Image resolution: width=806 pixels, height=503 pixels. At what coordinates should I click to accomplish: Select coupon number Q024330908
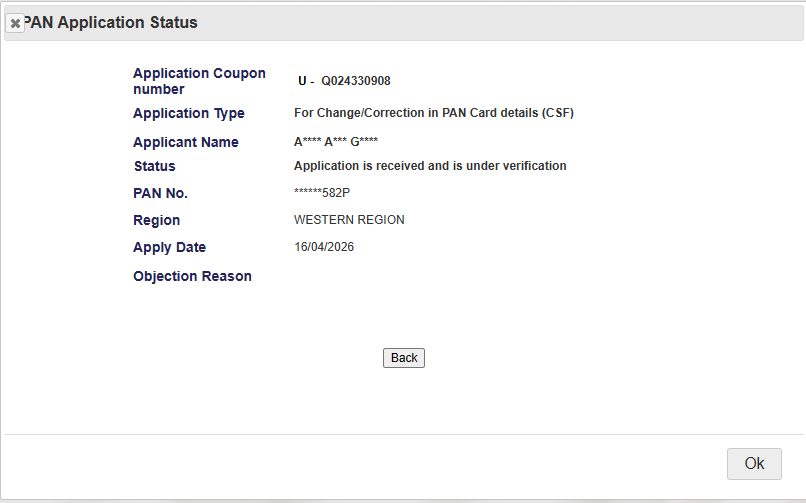[356, 81]
